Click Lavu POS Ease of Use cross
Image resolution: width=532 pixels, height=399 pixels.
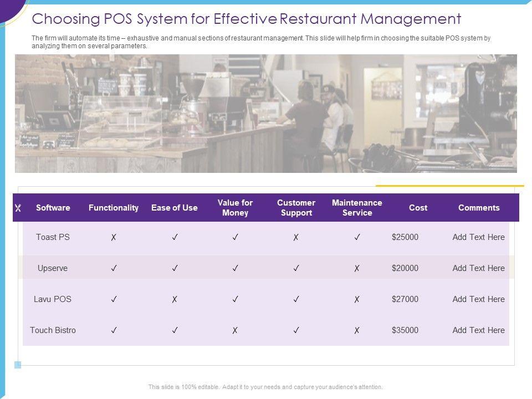[x=175, y=299]
